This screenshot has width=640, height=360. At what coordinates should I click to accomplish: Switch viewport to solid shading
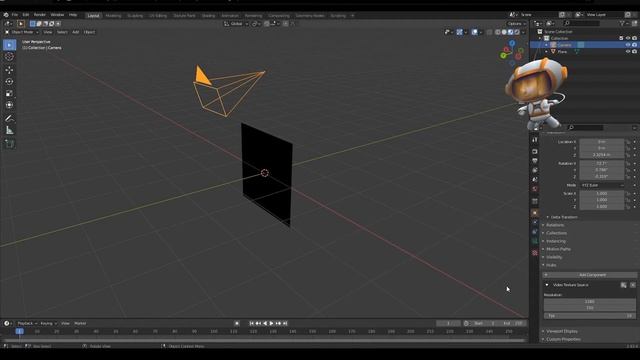(x=504, y=32)
